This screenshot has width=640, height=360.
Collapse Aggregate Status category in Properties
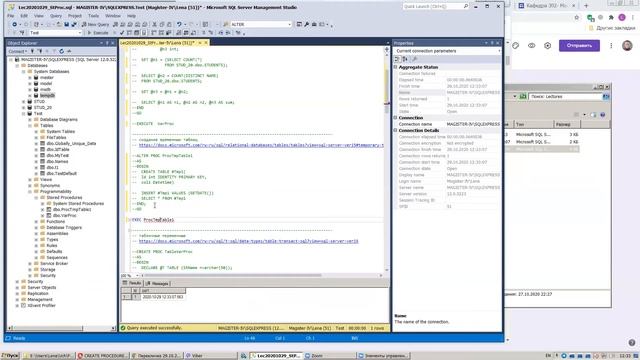click(396, 67)
